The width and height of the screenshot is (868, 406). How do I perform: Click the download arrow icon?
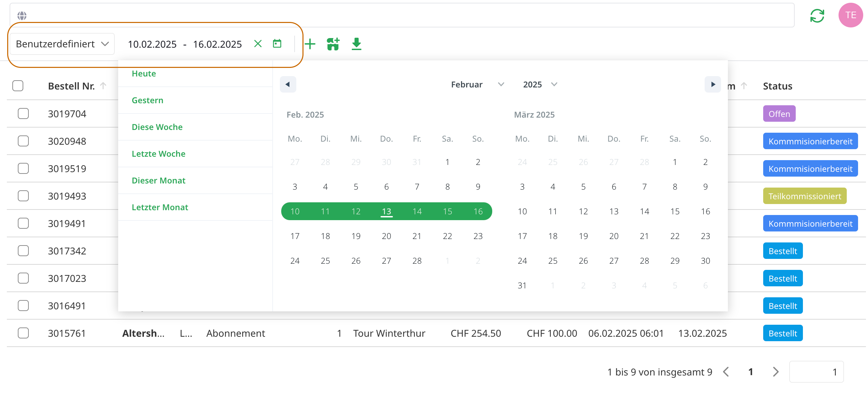pos(357,44)
